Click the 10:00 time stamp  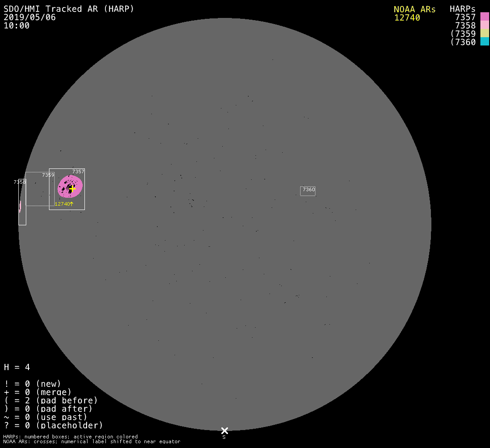pyautogui.click(x=17, y=26)
